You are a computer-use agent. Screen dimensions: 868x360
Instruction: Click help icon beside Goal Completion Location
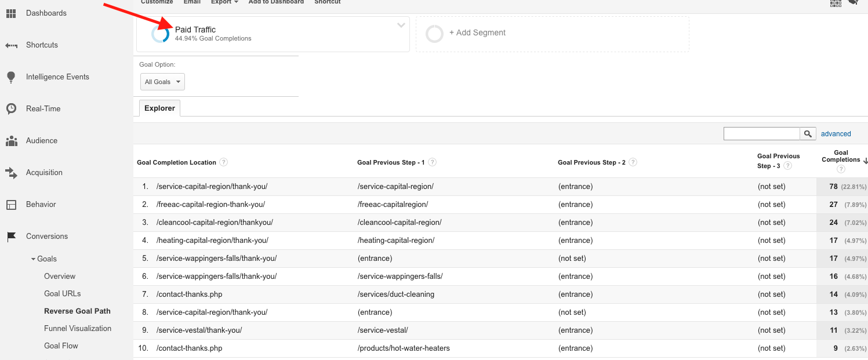point(224,162)
